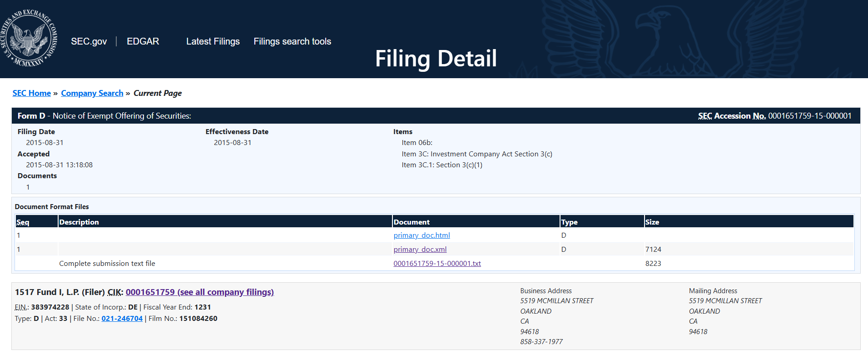The image size is (868, 355).
Task: Click the Accepted timestamp 2015-08-31 13:18:08
Action: point(59,165)
